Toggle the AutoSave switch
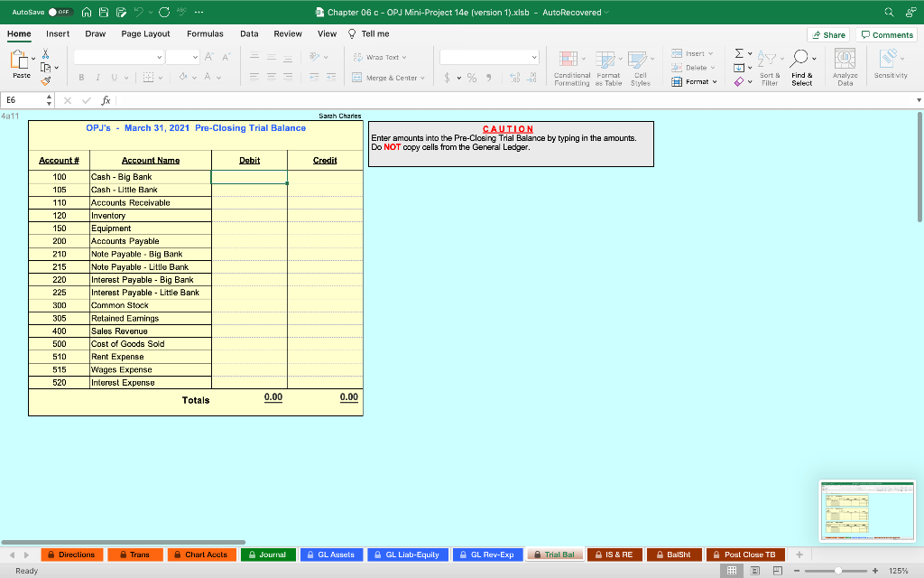Image resolution: width=924 pixels, height=578 pixels. [60, 12]
